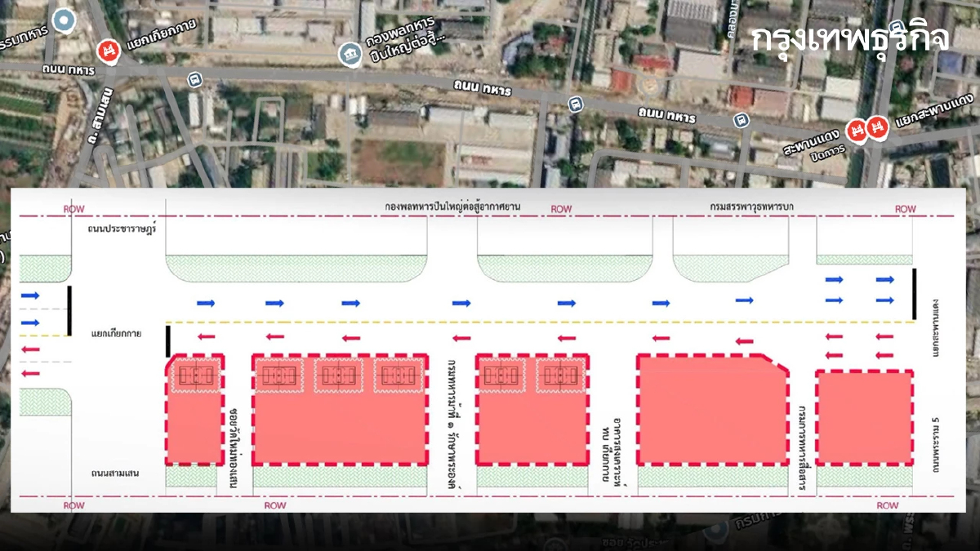Click the ถนน ทหาร road label nearest แยกเกียกกาย

point(69,71)
